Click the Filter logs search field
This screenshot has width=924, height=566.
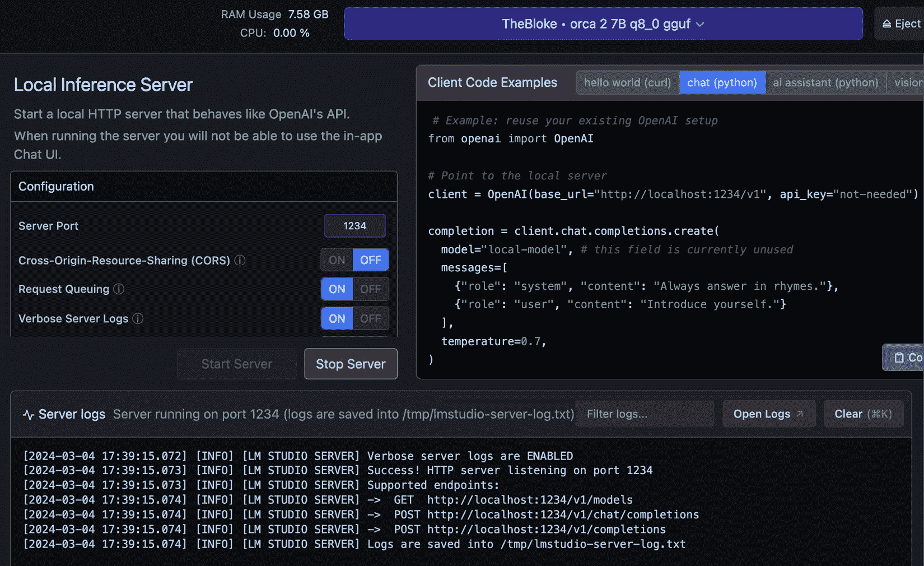point(645,414)
